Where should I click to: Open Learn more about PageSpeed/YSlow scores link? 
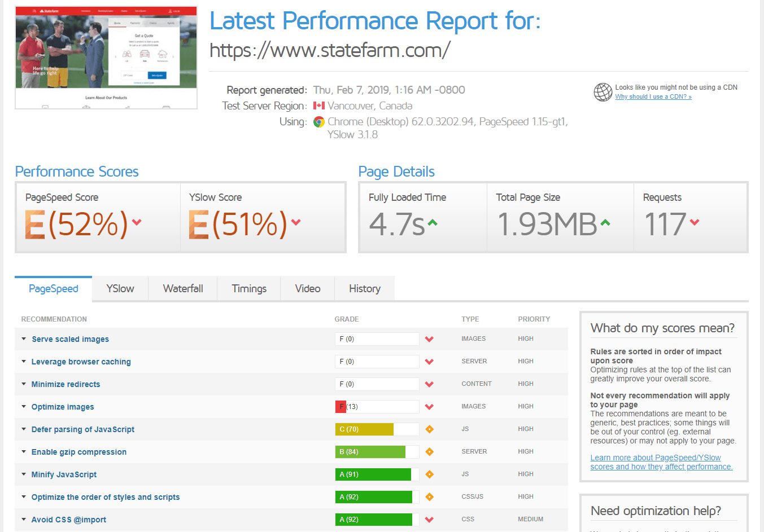(661, 462)
